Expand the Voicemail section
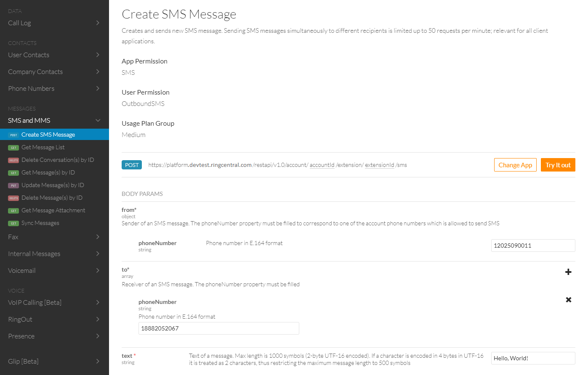The image size is (588, 375). [98, 270]
